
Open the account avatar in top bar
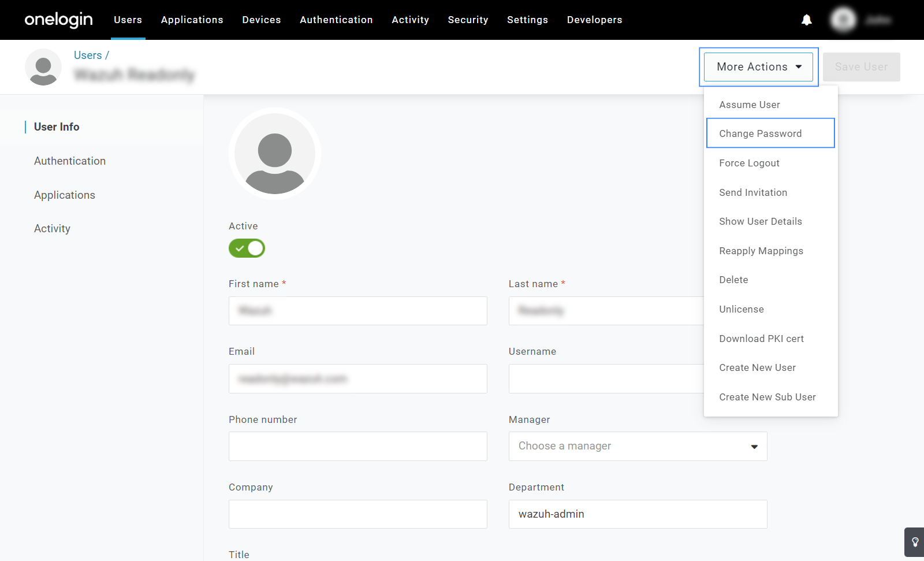[843, 20]
